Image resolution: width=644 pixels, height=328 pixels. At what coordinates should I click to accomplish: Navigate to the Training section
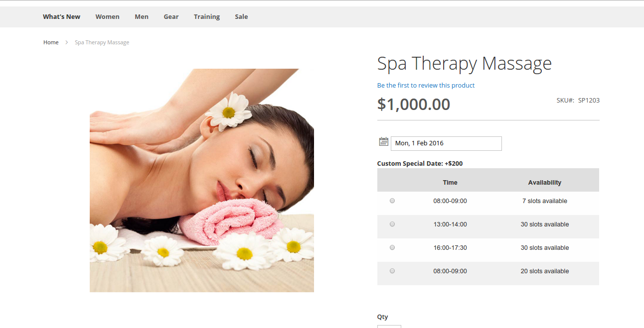(207, 16)
